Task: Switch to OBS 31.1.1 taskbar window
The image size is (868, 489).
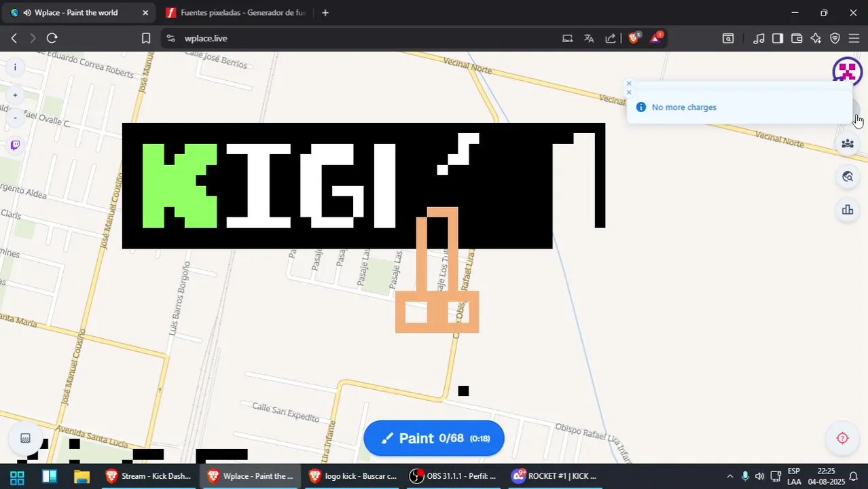Action: [x=454, y=476]
